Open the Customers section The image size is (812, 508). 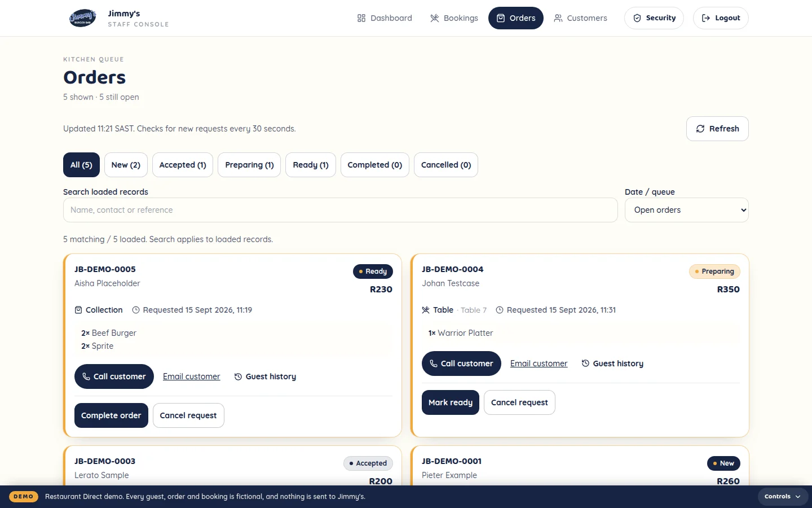point(580,18)
